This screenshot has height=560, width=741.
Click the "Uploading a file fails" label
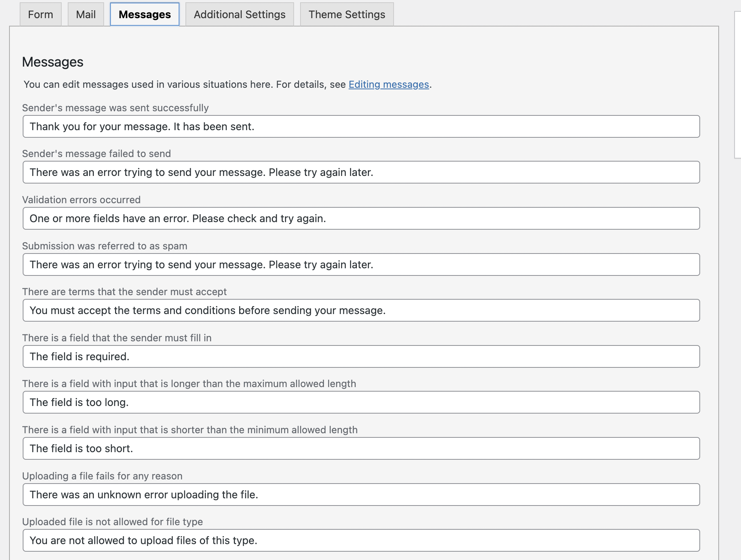(x=102, y=476)
